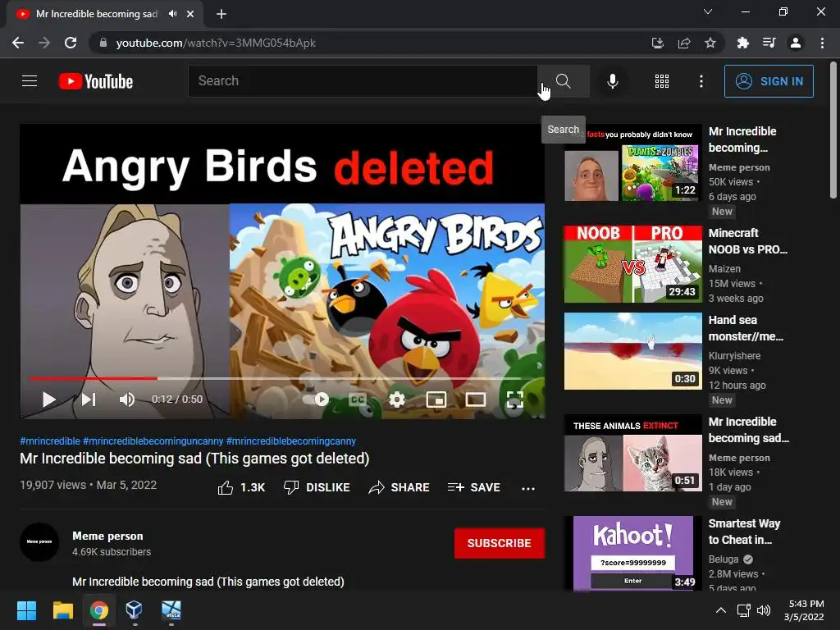The image size is (840, 630).
Task: Open the YouTube apps grid icon
Action: 662,81
